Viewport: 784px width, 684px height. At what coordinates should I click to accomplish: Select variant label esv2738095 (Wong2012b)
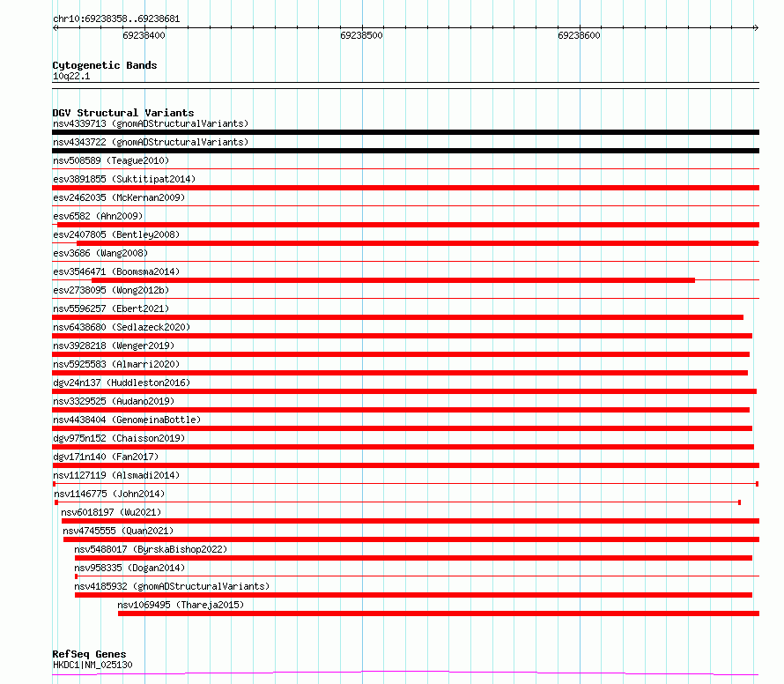pos(111,290)
